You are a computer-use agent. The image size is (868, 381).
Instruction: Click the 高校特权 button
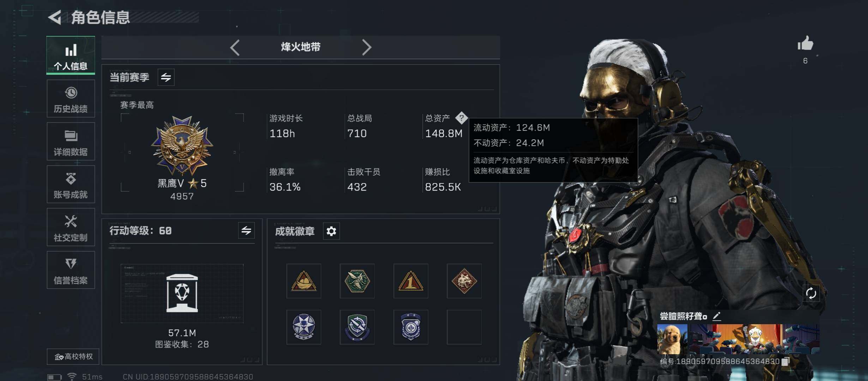coord(73,357)
